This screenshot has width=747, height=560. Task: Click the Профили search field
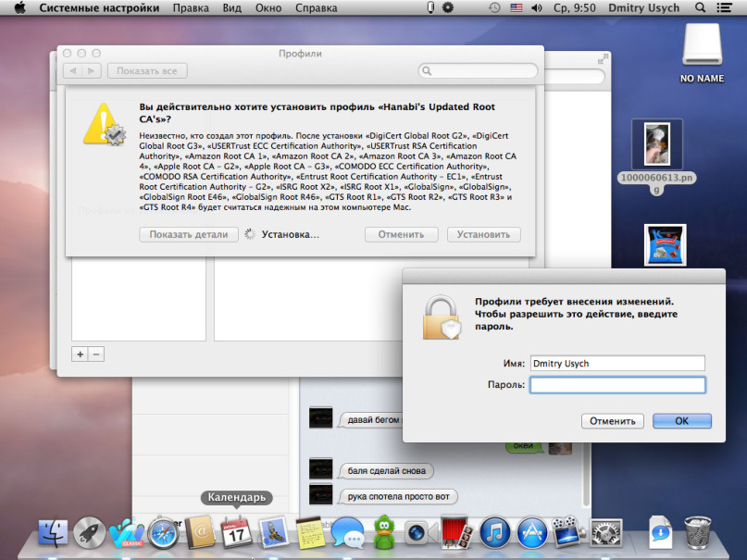click(x=478, y=71)
